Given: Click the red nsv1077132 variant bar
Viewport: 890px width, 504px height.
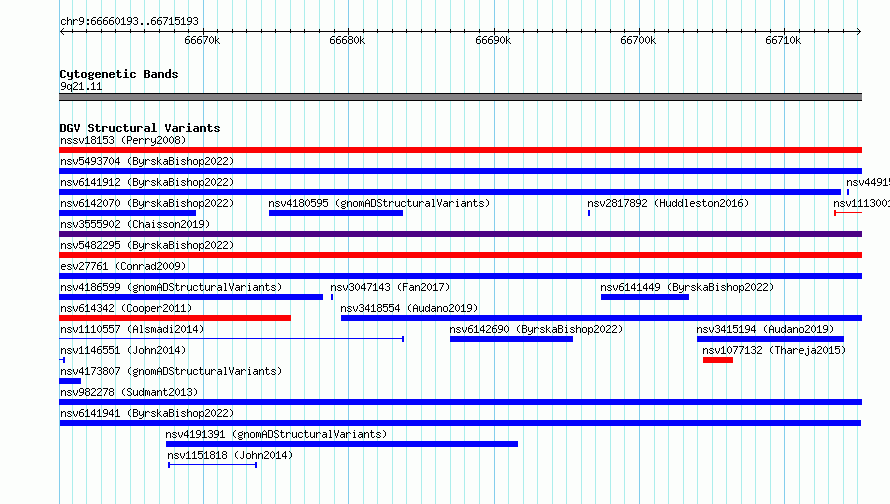Looking at the screenshot, I should tap(718, 360).
